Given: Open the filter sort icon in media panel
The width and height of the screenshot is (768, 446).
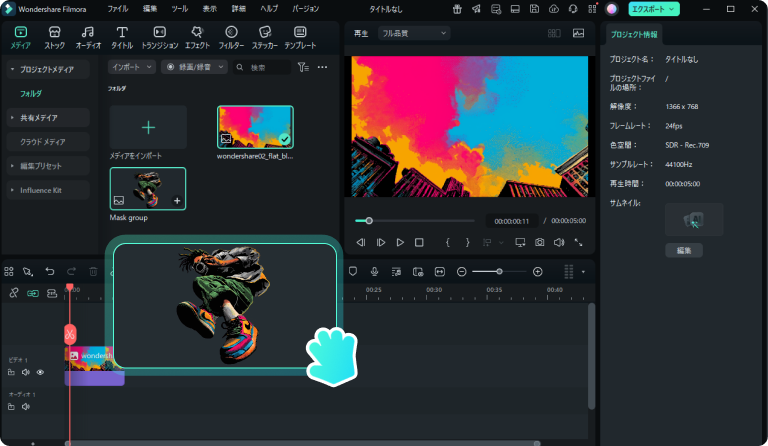Looking at the screenshot, I should tap(303, 67).
